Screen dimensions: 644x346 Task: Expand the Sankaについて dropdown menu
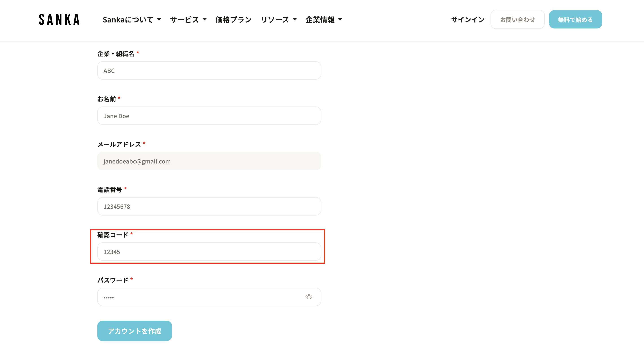pyautogui.click(x=132, y=20)
